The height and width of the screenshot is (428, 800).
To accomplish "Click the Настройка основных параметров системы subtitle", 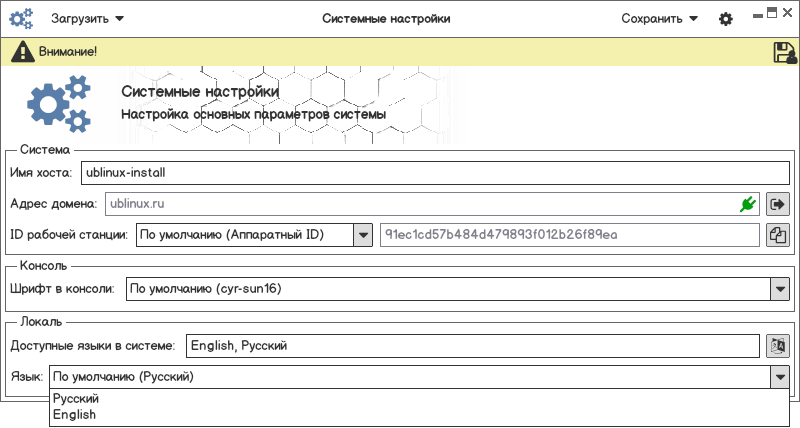I will click(254, 114).
